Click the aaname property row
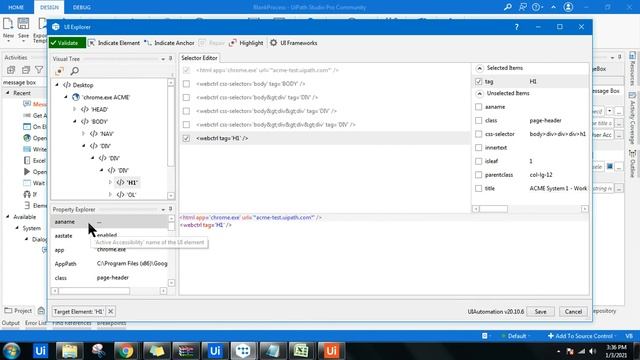 (109, 222)
